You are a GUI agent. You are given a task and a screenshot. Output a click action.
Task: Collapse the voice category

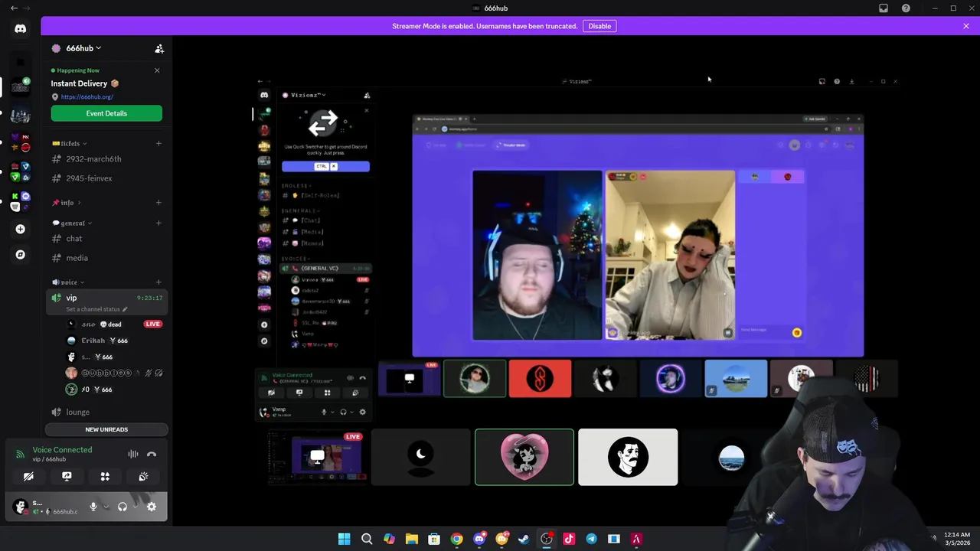click(68, 282)
